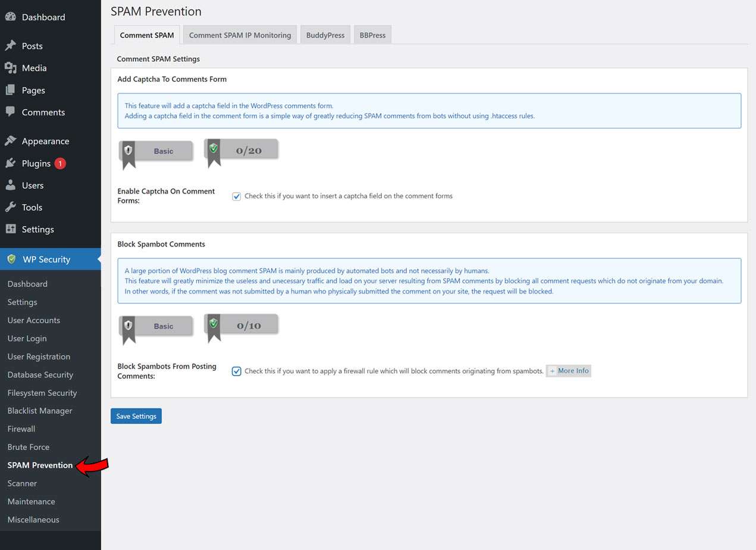Click the Pages icon in sidebar
The image size is (756, 550).
10,90
